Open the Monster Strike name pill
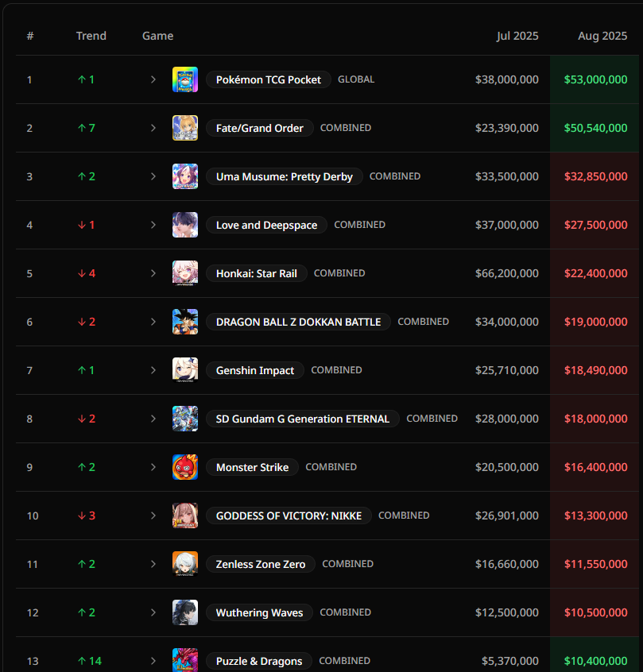The width and height of the screenshot is (643, 672). coord(252,467)
